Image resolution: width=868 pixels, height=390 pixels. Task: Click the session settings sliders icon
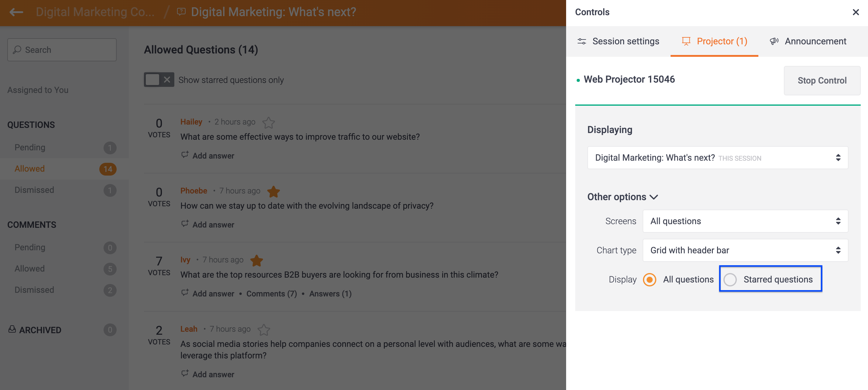coord(582,42)
